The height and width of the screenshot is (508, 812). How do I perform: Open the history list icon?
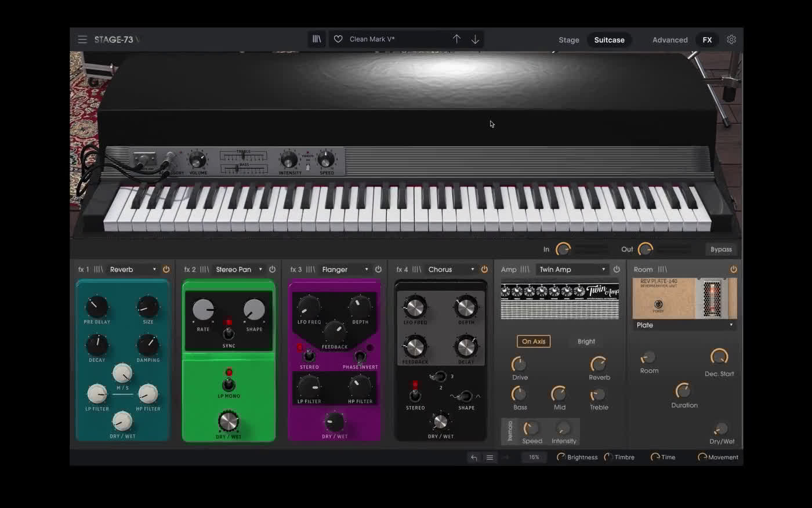point(490,458)
